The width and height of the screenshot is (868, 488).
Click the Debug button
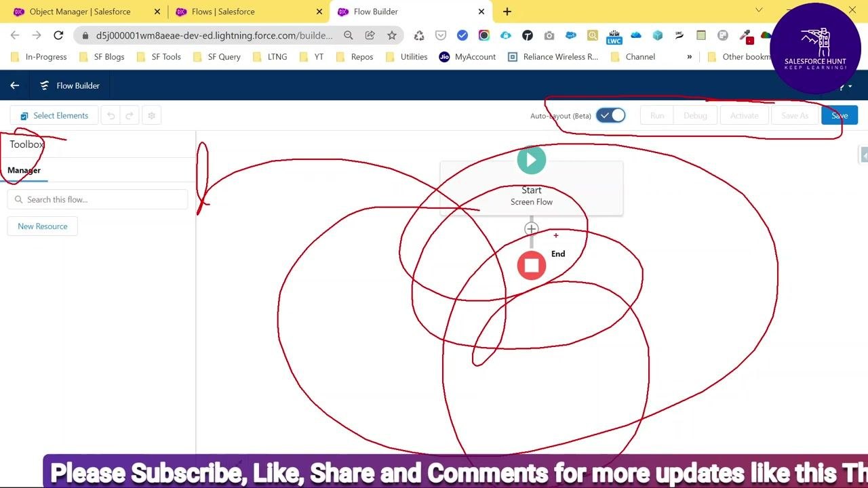(695, 116)
